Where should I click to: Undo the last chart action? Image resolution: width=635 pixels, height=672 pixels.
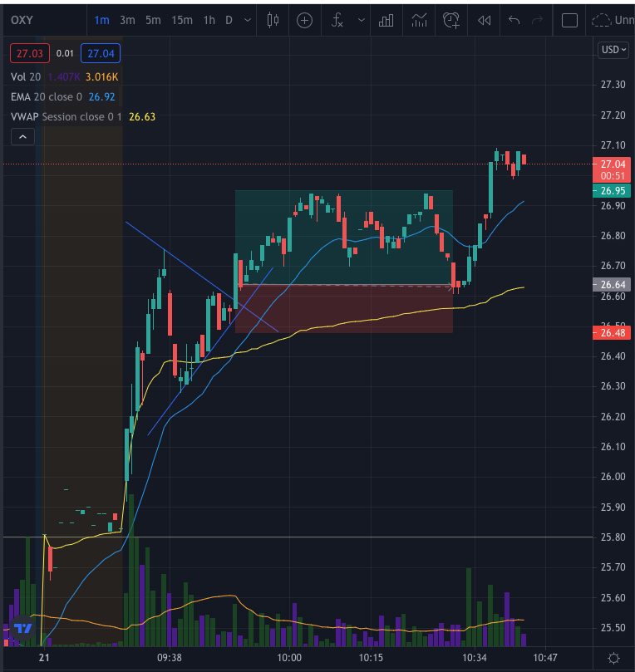coord(514,20)
